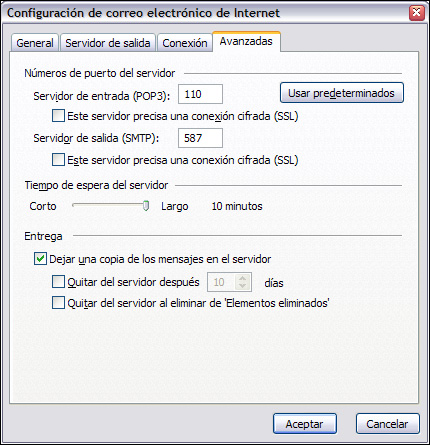
Task: Click the days number field
Action: [222, 282]
